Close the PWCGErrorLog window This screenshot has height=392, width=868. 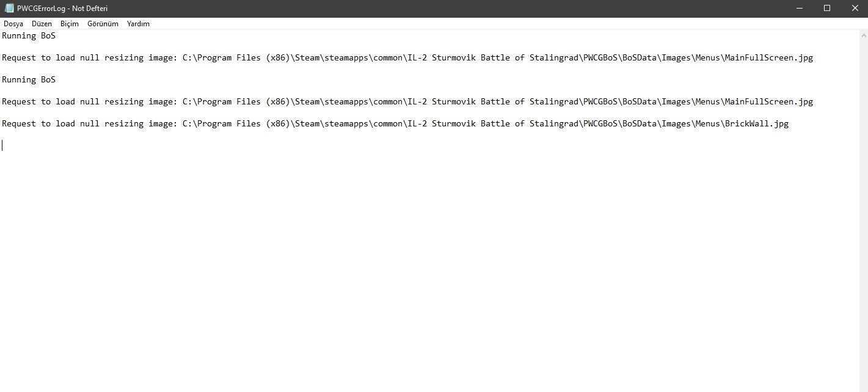pos(854,8)
